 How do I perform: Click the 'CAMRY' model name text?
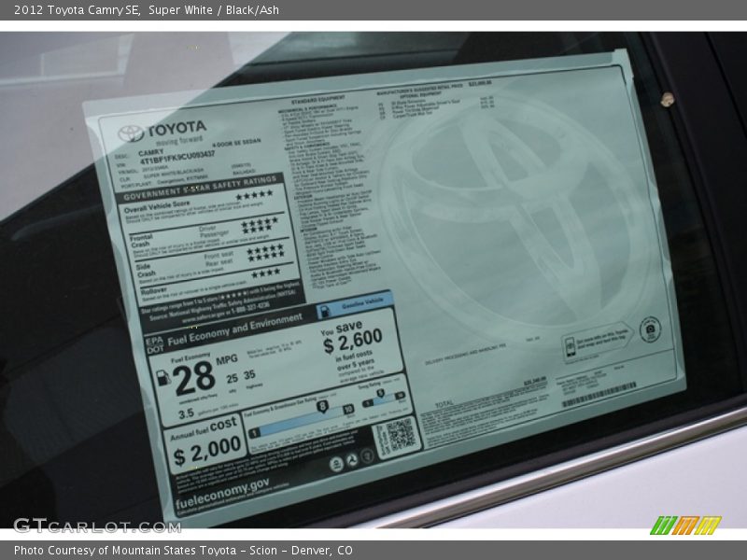coord(150,153)
